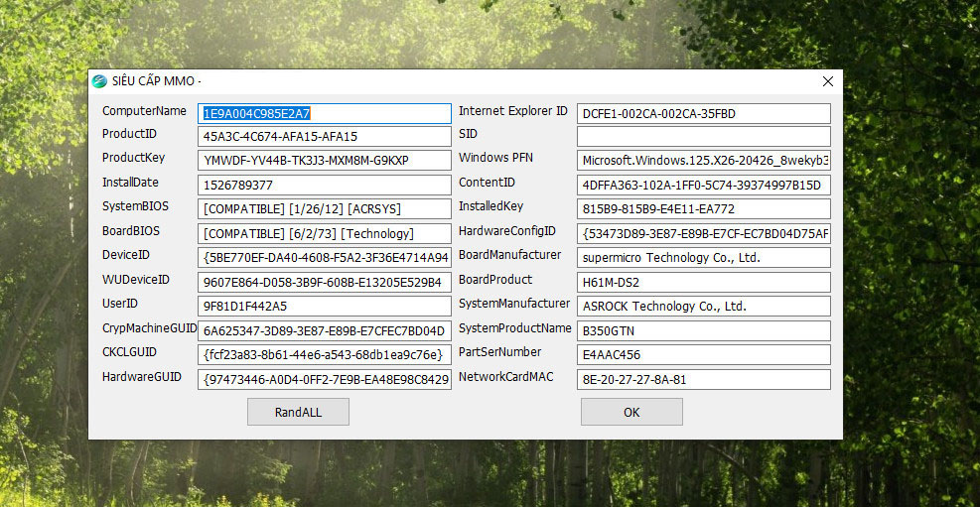980x507 pixels.
Task: Focus the DeviceID field
Action: (x=325, y=257)
